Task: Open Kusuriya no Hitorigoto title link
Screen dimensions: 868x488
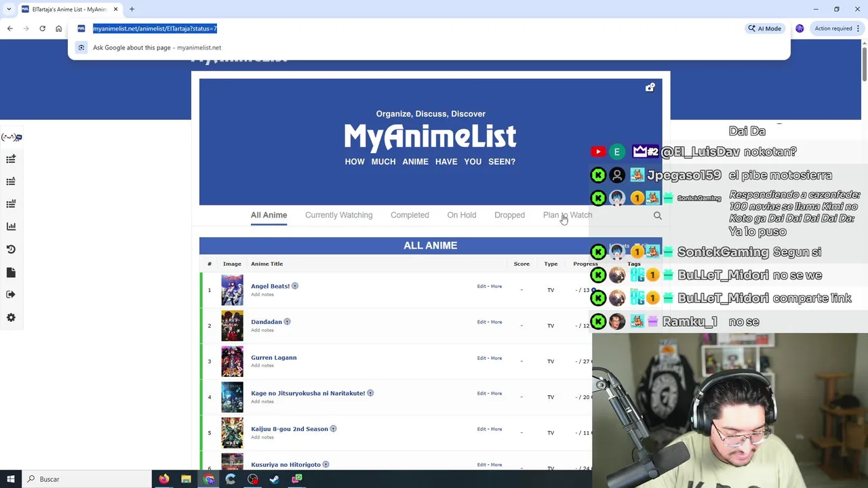Action: click(285, 465)
